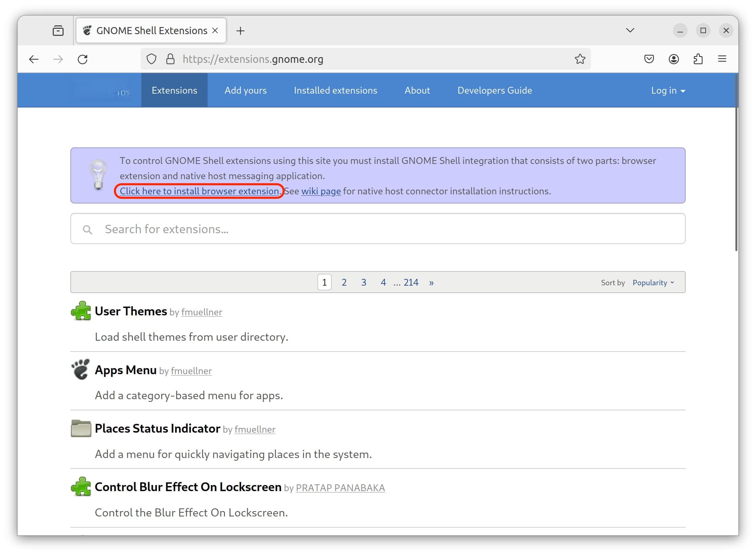756x555 pixels.
Task: Open the User Themes extension
Action: 131,311
